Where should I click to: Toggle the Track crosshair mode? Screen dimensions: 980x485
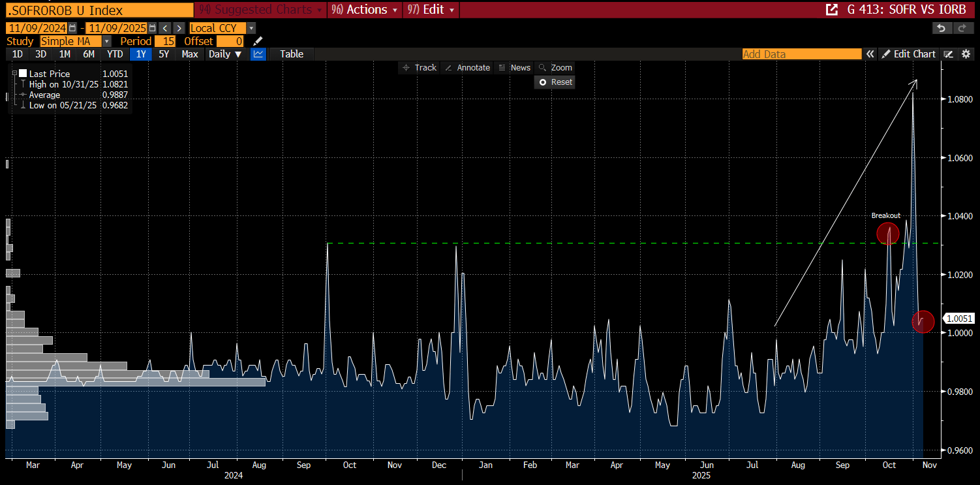tap(420, 68)
